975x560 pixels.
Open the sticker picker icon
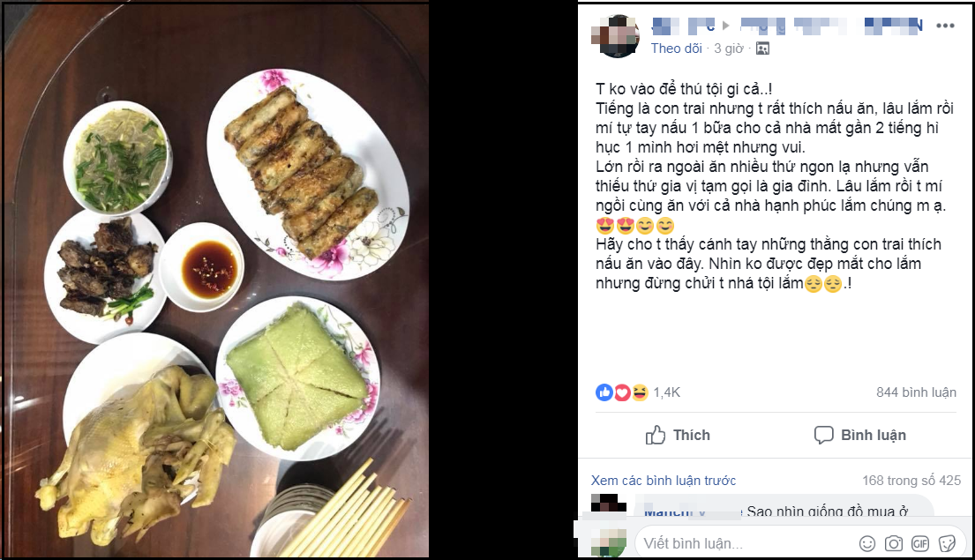click(x=947, y=544)
